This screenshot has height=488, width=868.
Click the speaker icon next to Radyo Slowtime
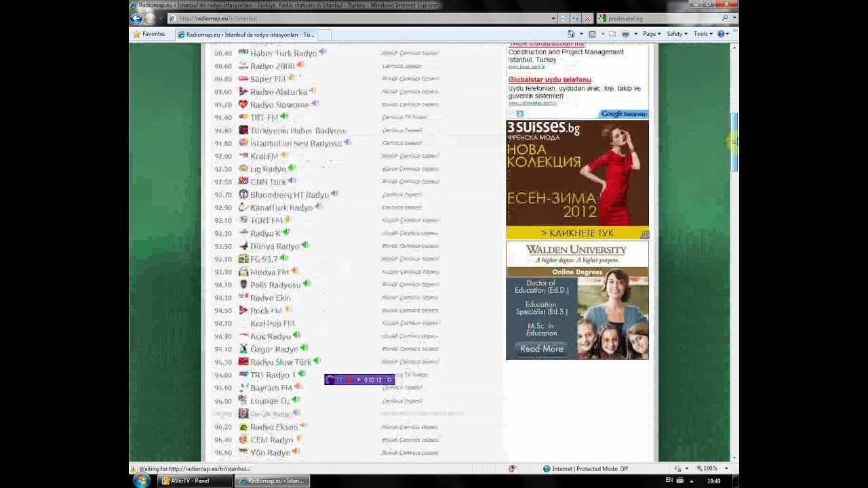click(315, 104)
